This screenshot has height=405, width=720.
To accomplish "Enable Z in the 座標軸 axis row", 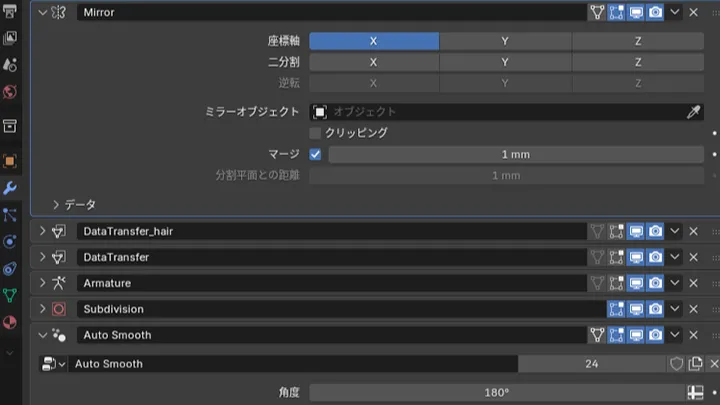I will tap(638, 41).
